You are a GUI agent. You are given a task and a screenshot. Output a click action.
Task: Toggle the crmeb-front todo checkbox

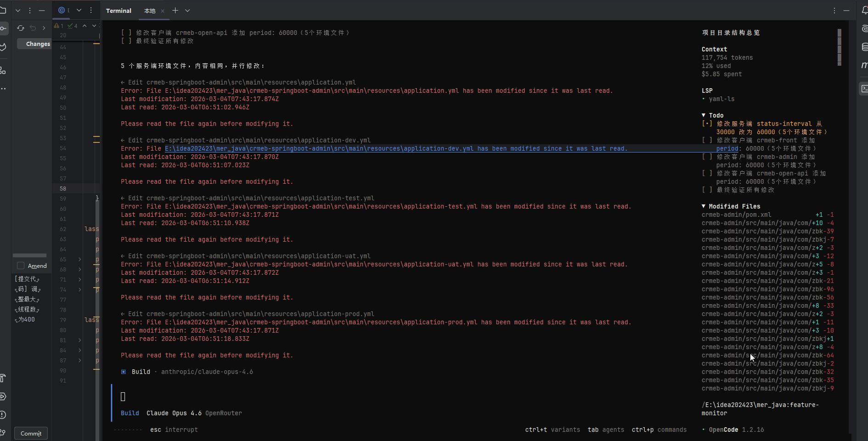[707, 140]
